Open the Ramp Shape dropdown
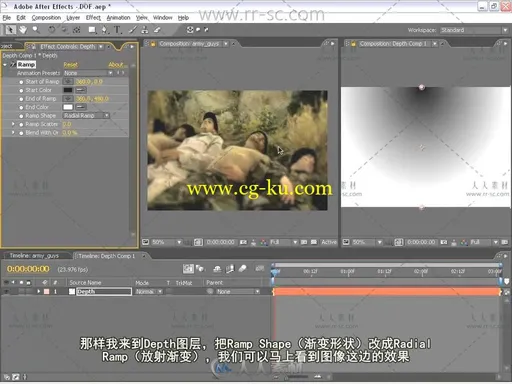The width and height of the screenshot is (512, 384). pyautogui.click(x=86, y=115)
